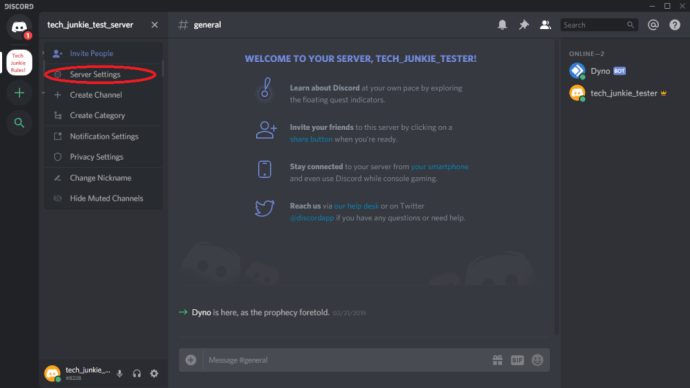Image resolution: width=690 pixels, height=388 pixels.
Task: Minimize the Discord window
Action: tap(652, 6)
